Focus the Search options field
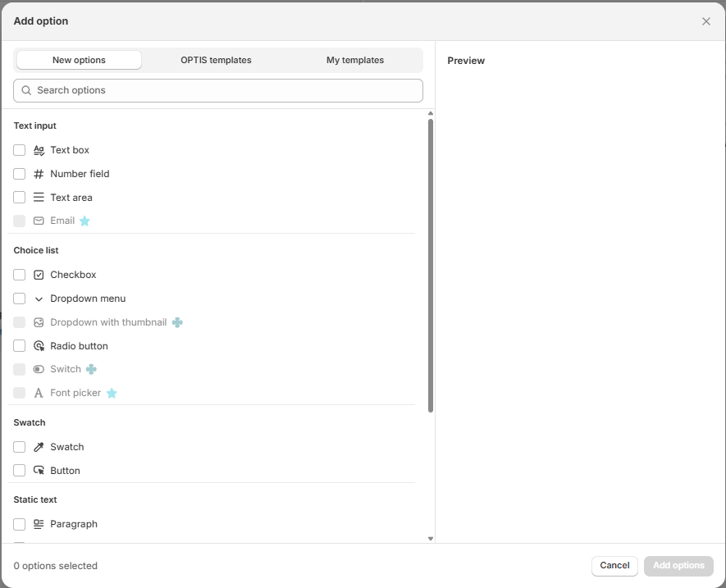The image size is (726, 588). click(218, 91)
